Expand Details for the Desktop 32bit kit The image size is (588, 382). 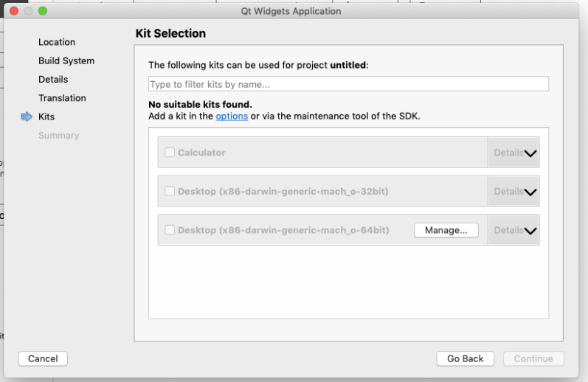(513, 192)
